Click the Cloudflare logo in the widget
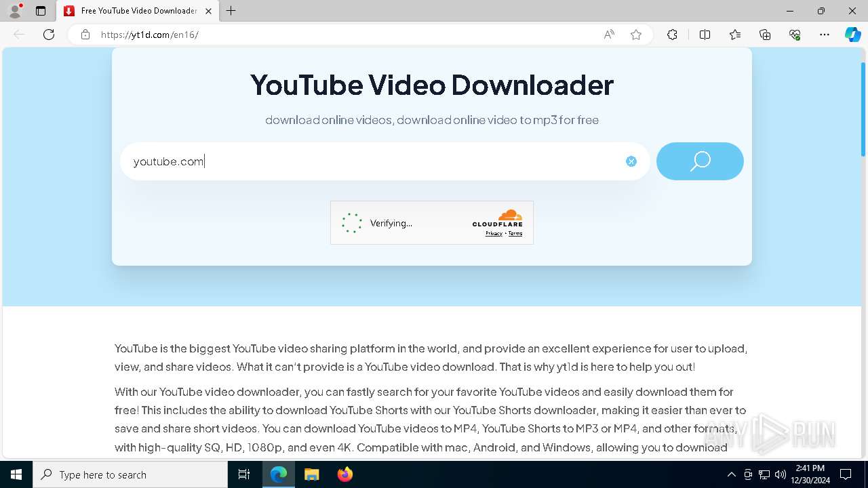868x488 pixels. click(498, 218)
